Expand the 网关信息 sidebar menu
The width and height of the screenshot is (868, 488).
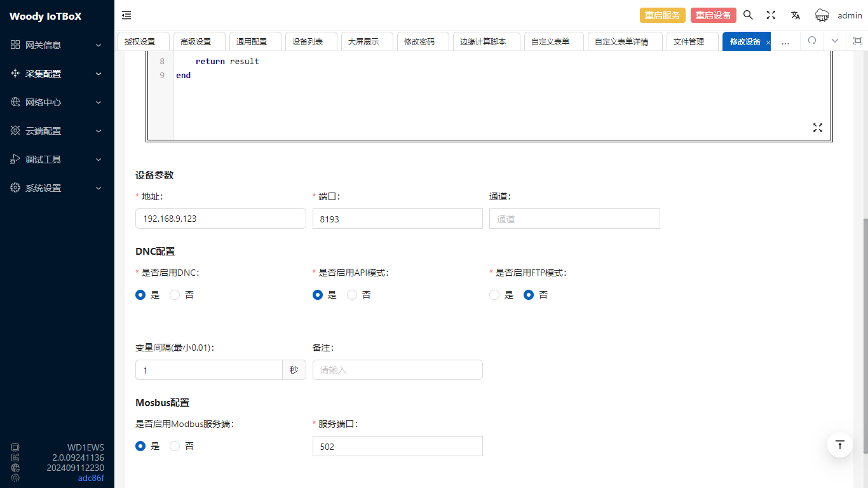(x=57, y=45)
